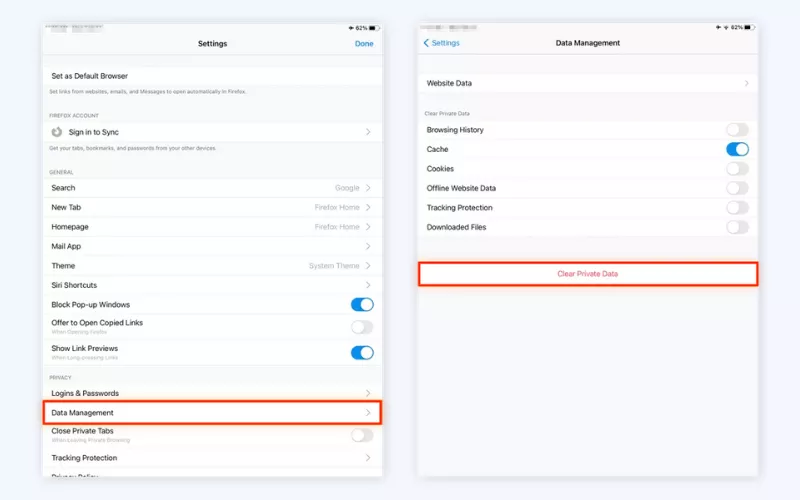Tap Done in Settings header

(x=364, y=43)
